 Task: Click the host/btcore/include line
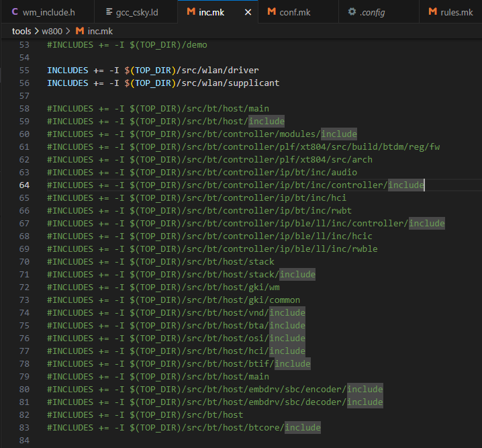pyautogui.click(x=184, y=428)
